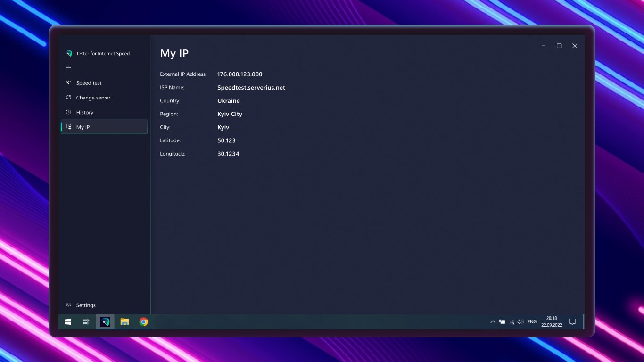Image resolution: width=644 pixels, height=362 pixels.
Task: Click the battery tray icon
Action: [x=502, y=322]
